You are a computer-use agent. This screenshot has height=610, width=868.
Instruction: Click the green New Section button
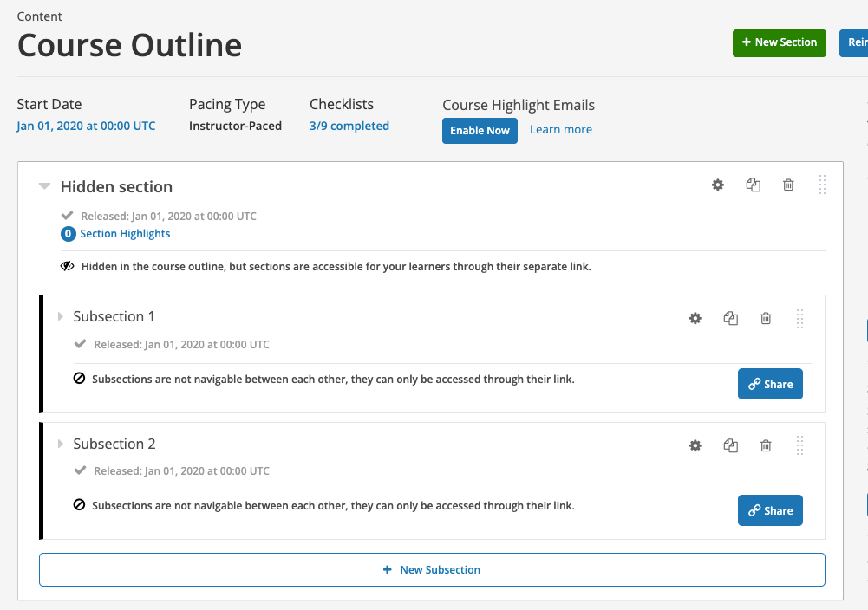point(779,42)
